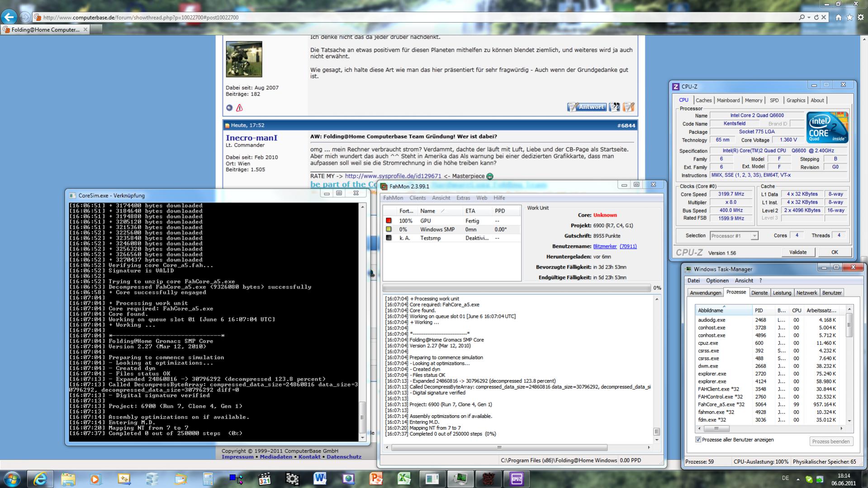868x488 pixels.
Task: Click the Internet Explorer forward arrow
Action: (x=25, y=17)
